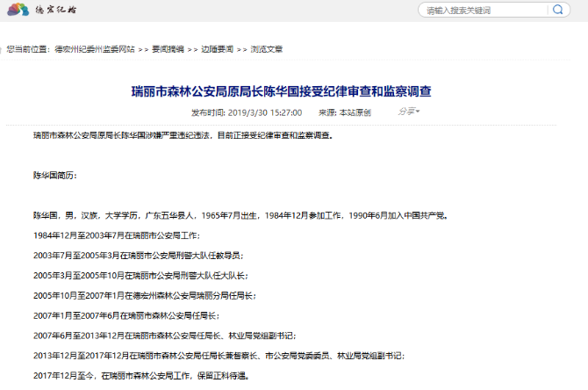This screenshot has height=390, width=588.
Task: Focus the search keyword input field
Action: pyautogui.click(x=481, y=11)
